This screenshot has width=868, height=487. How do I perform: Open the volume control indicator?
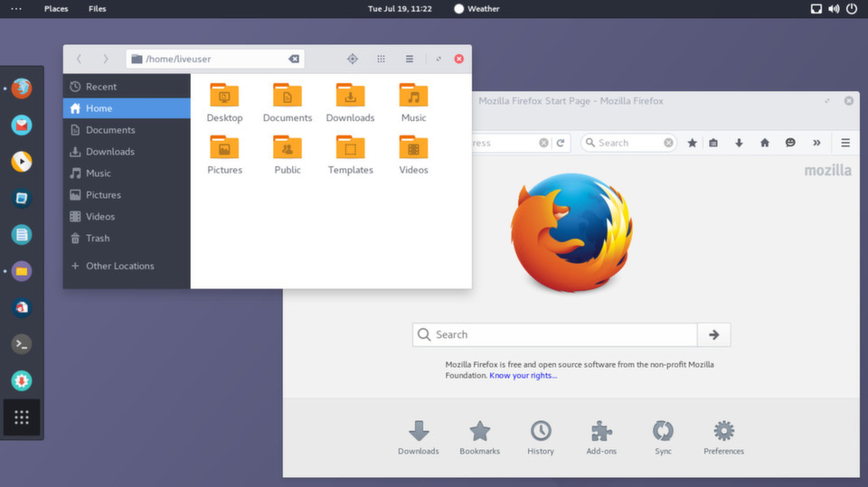[834, 9]
